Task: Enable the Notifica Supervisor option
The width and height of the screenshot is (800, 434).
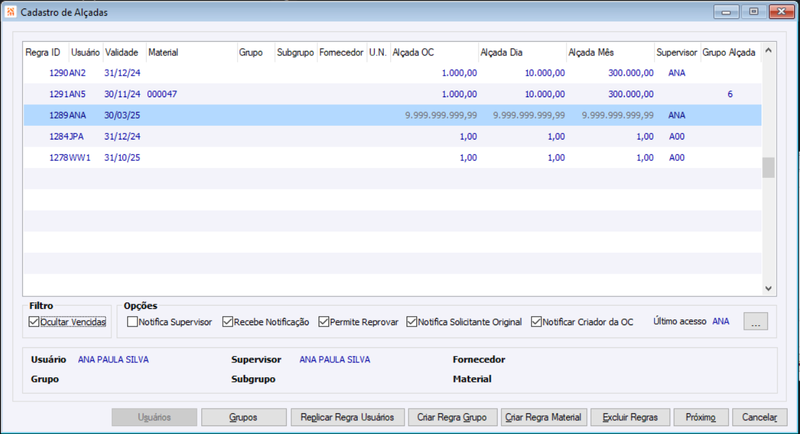Action: pos(132,322)
